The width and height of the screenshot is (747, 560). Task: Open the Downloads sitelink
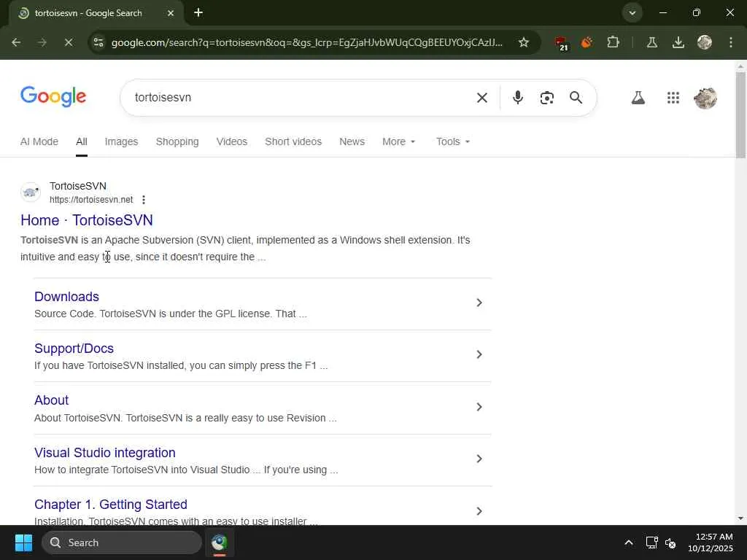pos(66,297)
